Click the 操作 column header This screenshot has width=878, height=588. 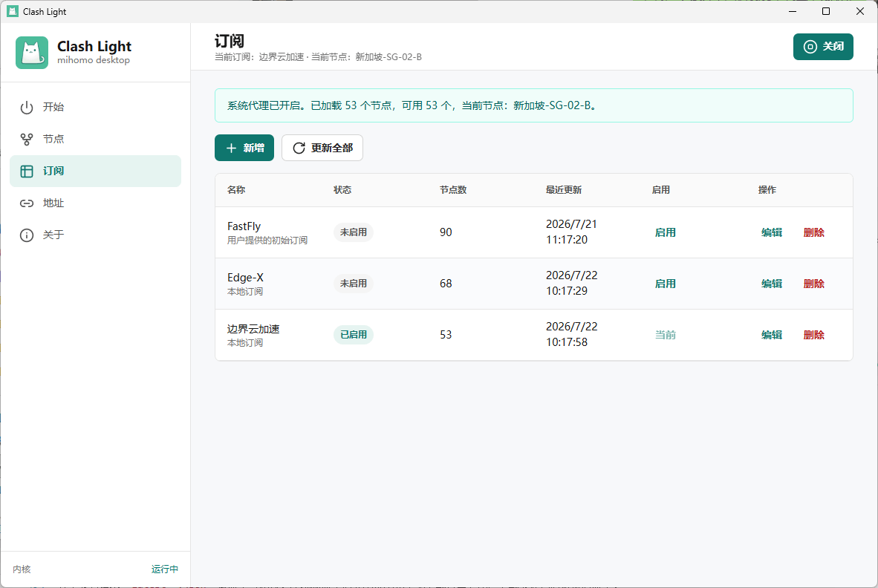tap(767, 189)
